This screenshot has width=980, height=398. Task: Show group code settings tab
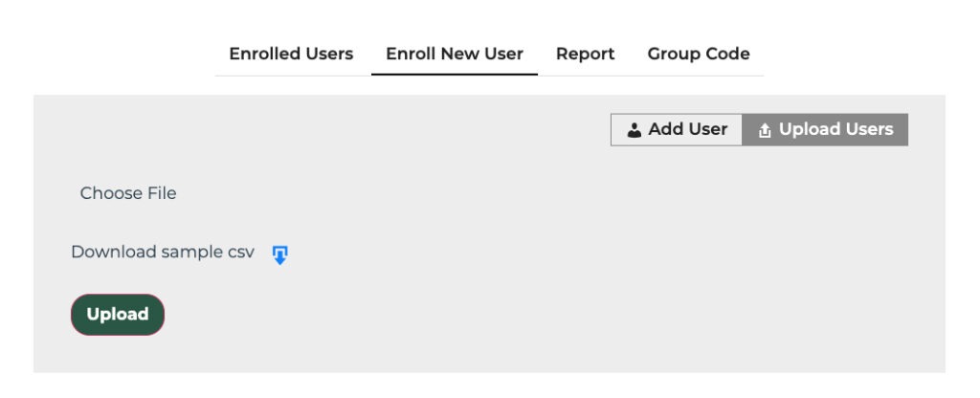[698, 54]
